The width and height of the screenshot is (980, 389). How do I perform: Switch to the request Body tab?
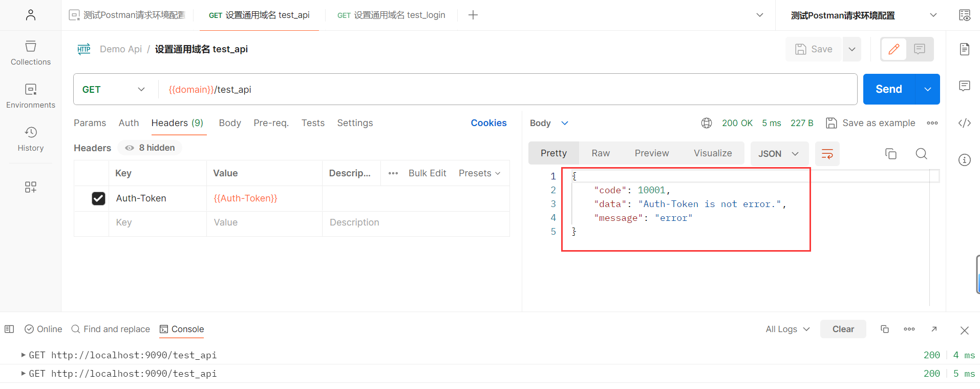(230, 123)
